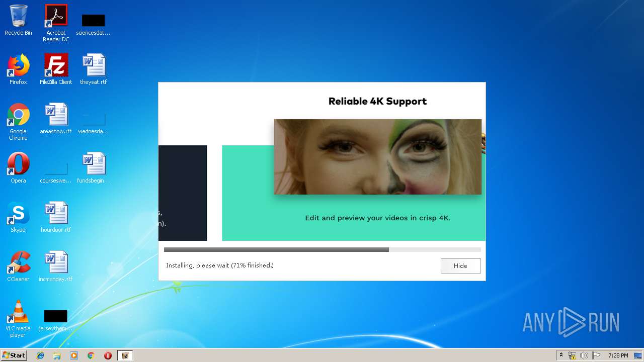644x362 pixels.
Task: Select incmonday.rtf document icon
Action: (x=56, y=266)
